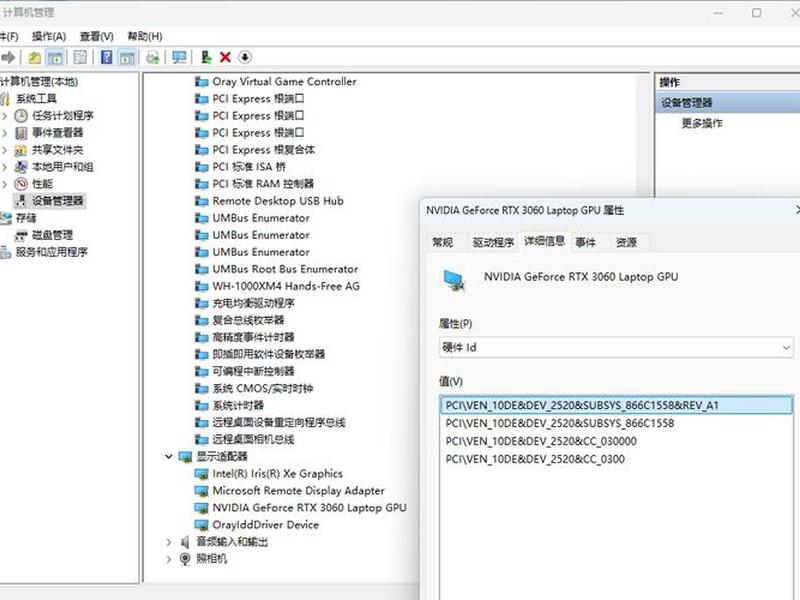Select 服务和应用程序 in the left tree
Viewport: 800px width, 600px height.
pos(52,252)
